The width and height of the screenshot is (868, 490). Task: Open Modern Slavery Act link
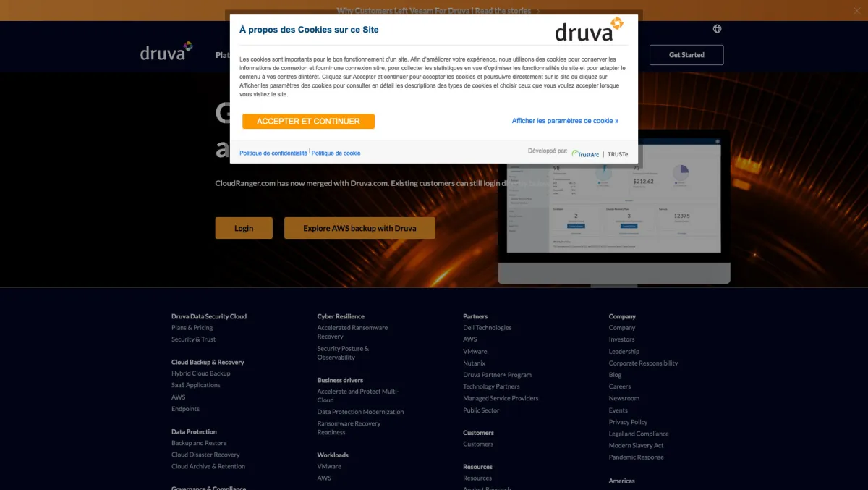636,445
